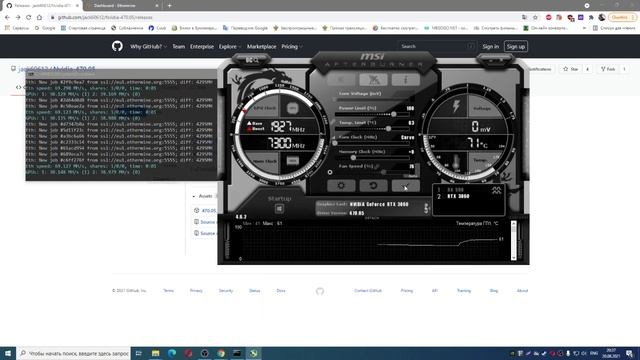Expand the Why GitHub? menu

point(148,47)
